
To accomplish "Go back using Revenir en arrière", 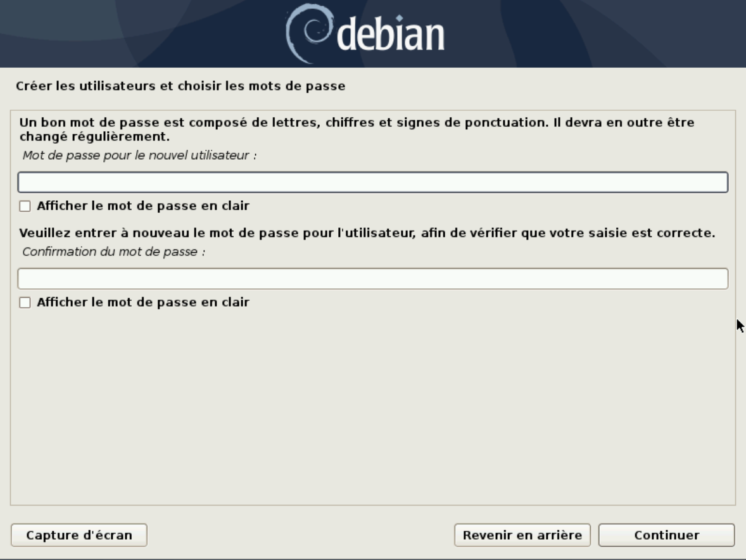I will (522, 535).
